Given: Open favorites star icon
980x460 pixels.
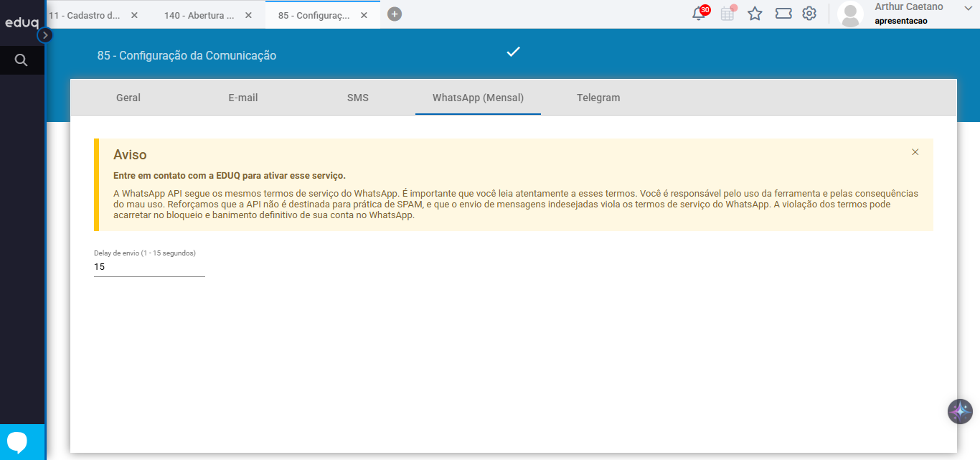Looking at the screenshot, I should (755, 14).
